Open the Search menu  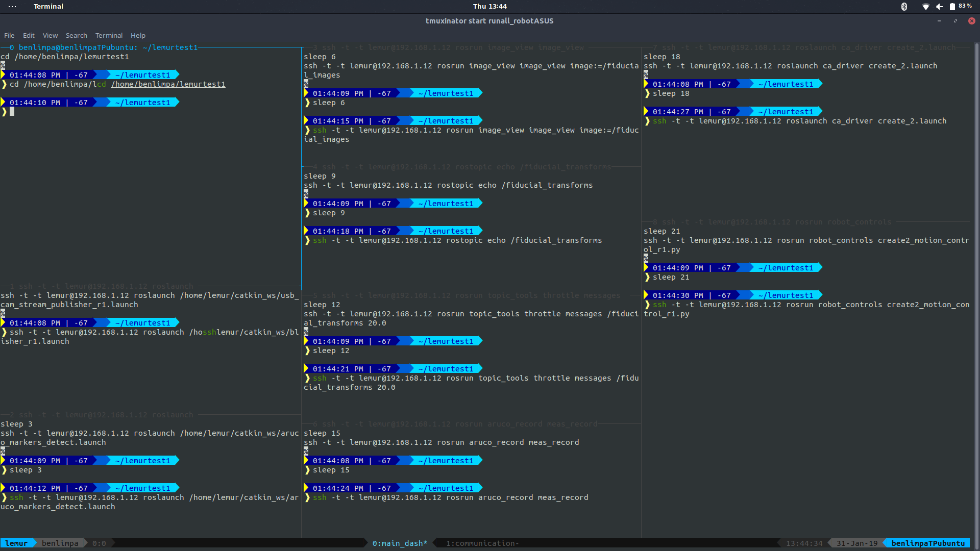click(76, 35)
